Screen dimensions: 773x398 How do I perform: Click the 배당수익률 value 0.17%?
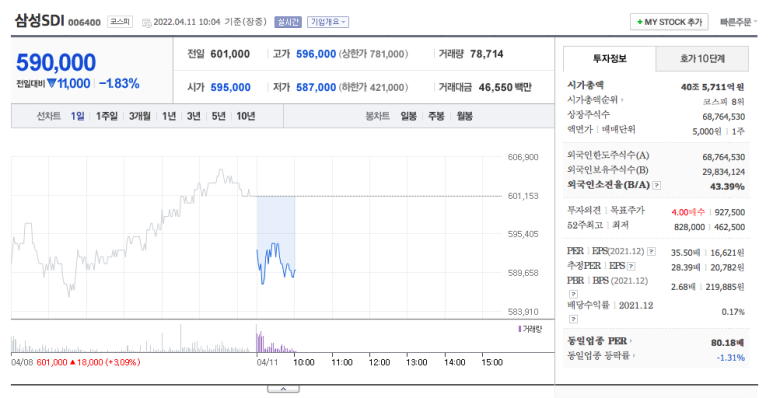pyautogui.click(x=733, y=312)
